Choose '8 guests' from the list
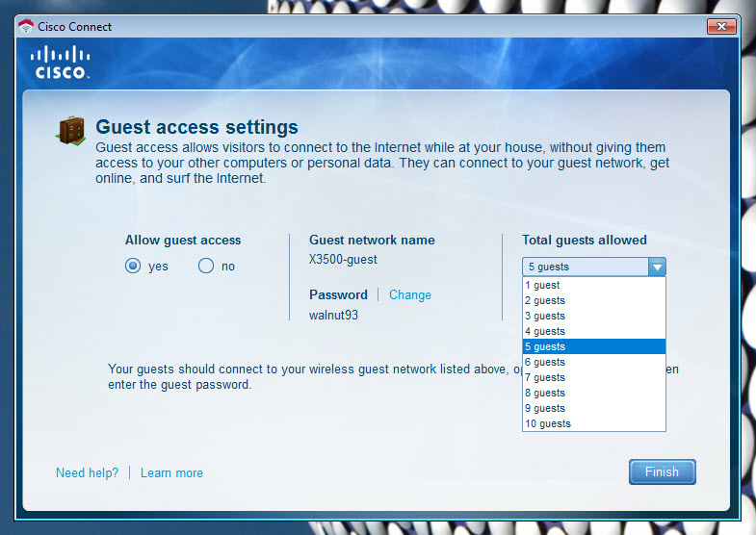 (594, 393)
